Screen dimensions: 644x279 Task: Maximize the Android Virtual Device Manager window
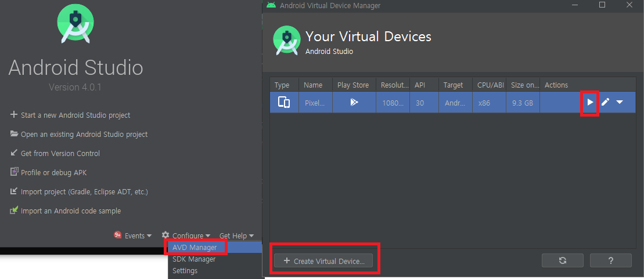(x=602, y=5)
